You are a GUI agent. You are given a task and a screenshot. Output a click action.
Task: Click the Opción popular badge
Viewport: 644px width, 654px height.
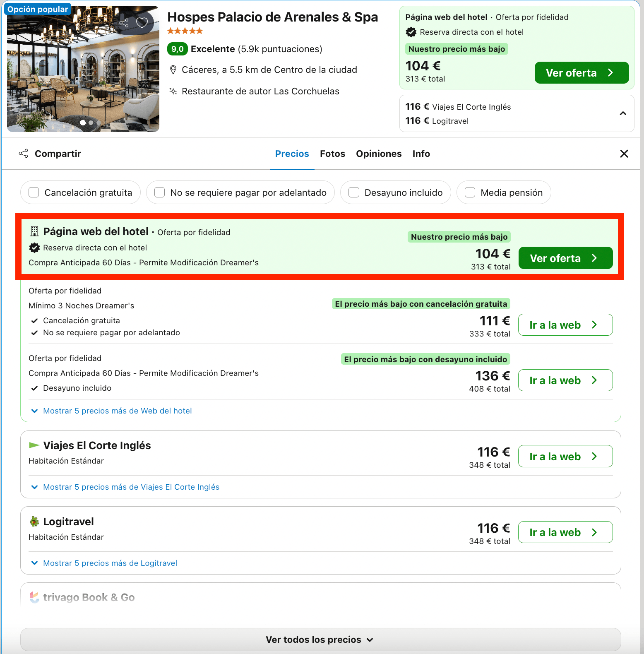(x=38, y=9)
